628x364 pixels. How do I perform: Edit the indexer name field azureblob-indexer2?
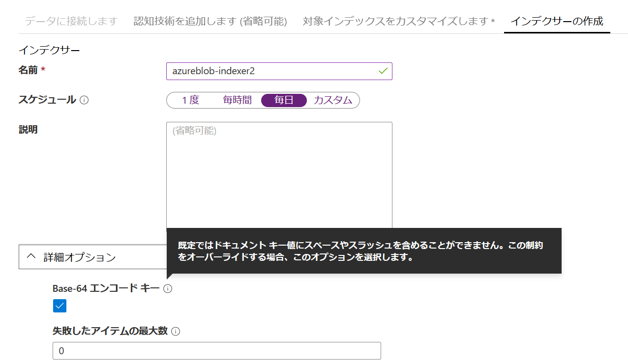pyautogui.click(x=279, y=71)
